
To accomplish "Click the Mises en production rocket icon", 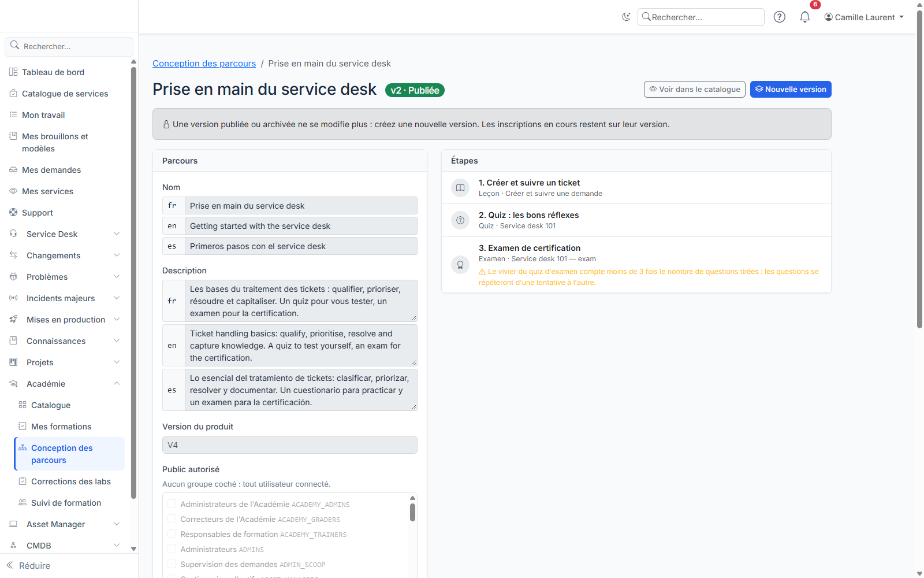I will 13,319.
